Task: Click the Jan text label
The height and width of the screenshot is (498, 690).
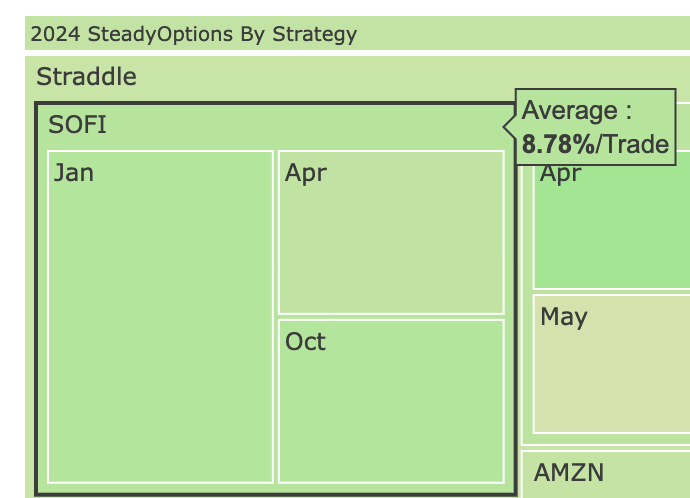Action: tap(73, 172)
